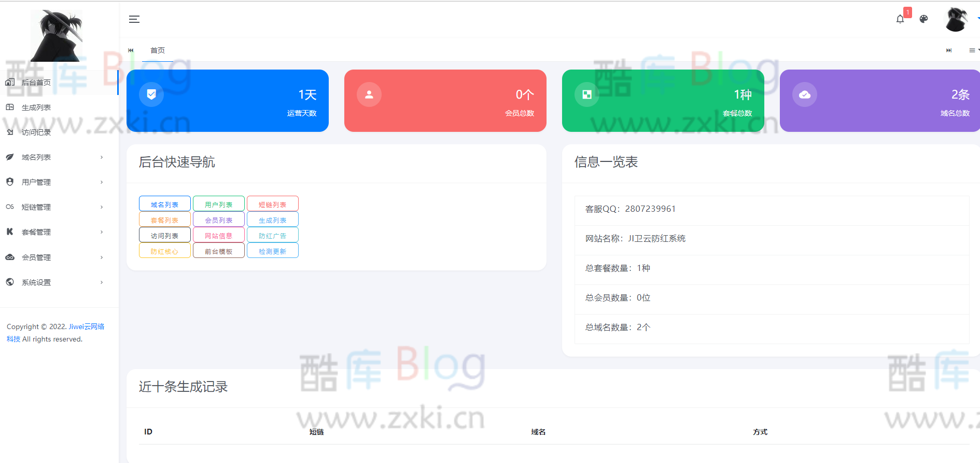Click the 总域名数量: 2个 row

click(x=772, y=329)
